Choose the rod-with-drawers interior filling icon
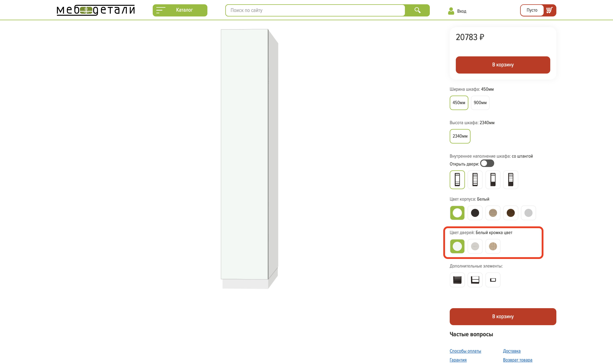Screen dimensions: 613x364 pyautogui.click(x=493, y=180)
